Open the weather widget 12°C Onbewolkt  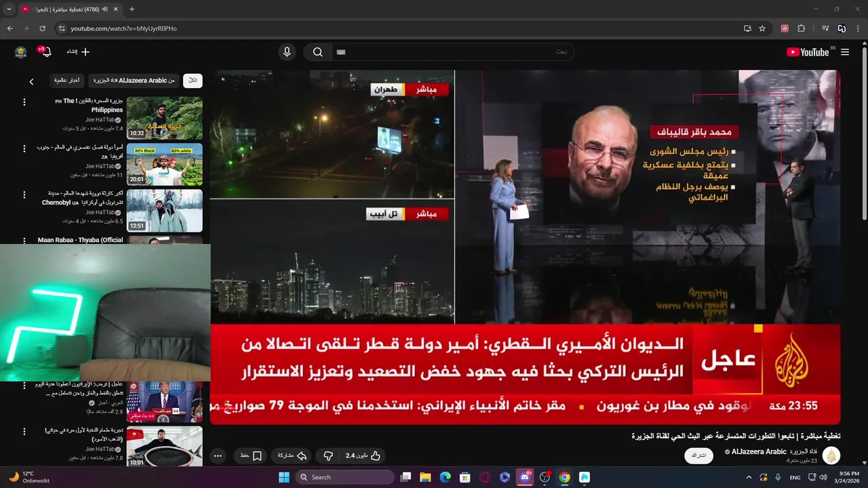(28, 477)
